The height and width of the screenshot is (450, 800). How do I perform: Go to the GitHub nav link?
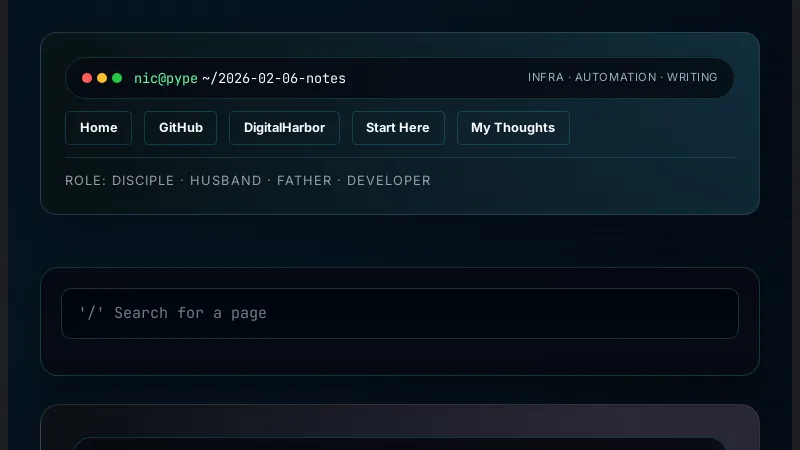coord(181,128)
